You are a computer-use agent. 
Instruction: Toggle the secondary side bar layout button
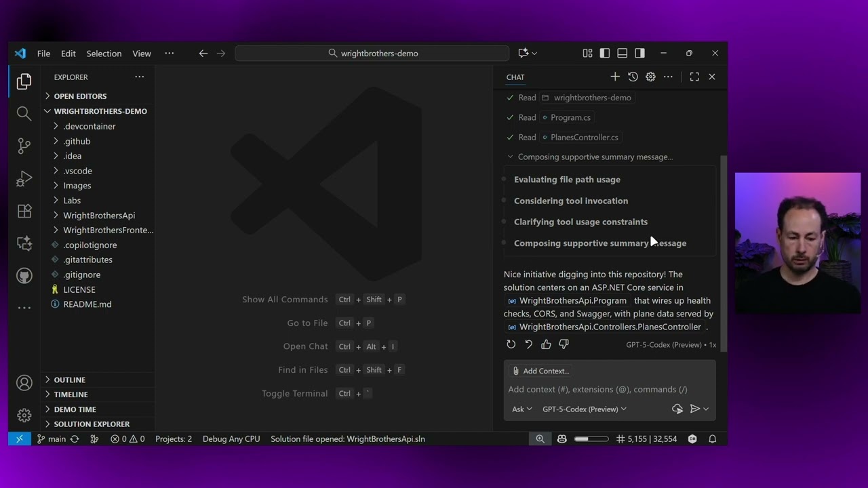point(639,53)
